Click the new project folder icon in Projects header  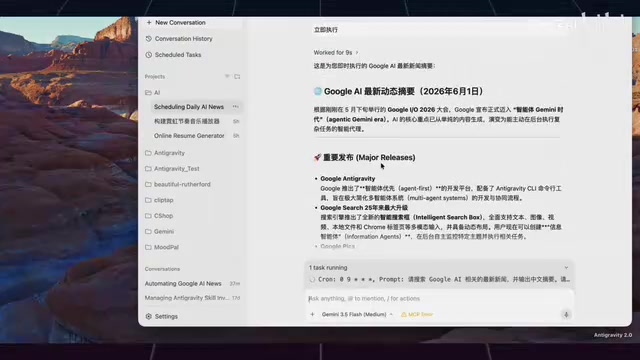click(237, 76)
